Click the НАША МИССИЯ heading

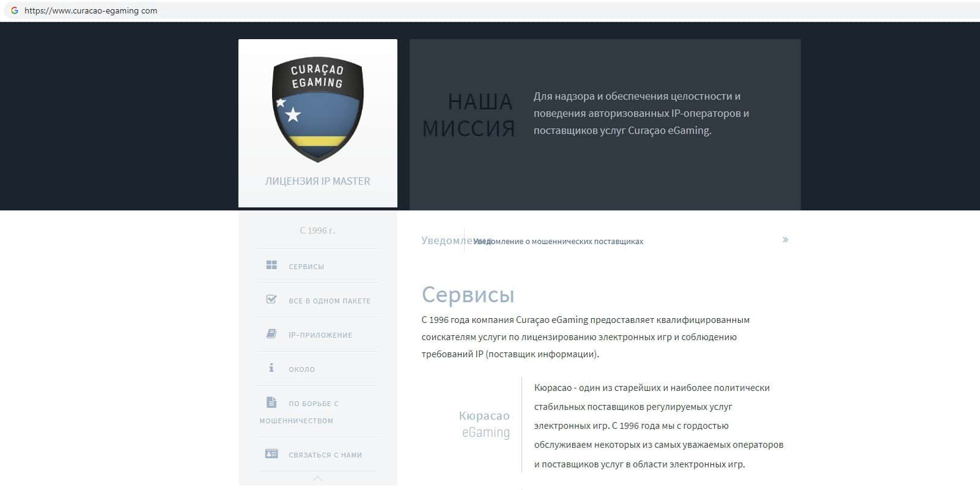click(x=468, y=115)
